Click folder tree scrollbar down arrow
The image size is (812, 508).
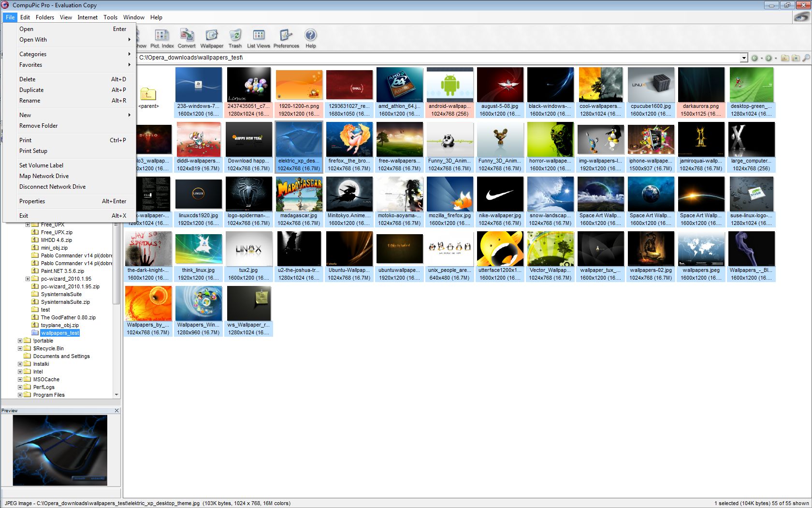116,395
